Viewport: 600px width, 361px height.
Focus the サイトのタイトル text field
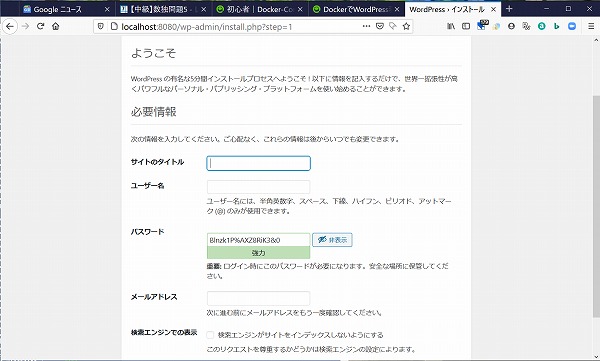(x=258, y=163)
